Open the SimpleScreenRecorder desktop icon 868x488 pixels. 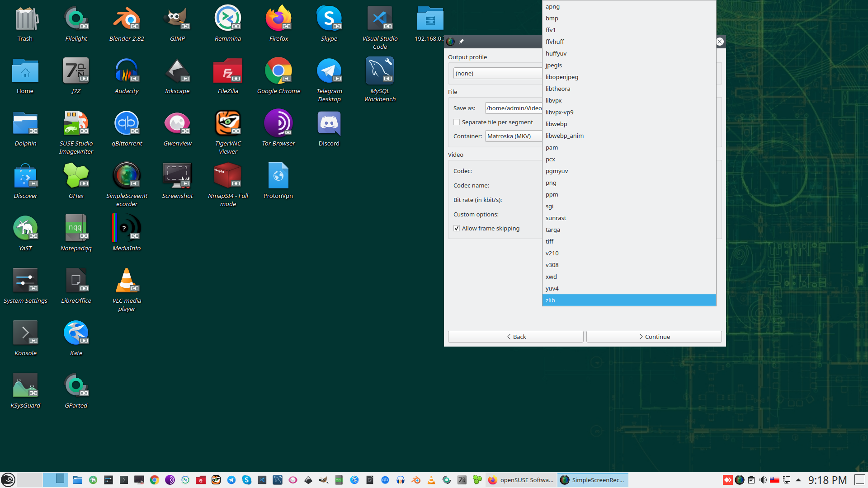[127, 176]
